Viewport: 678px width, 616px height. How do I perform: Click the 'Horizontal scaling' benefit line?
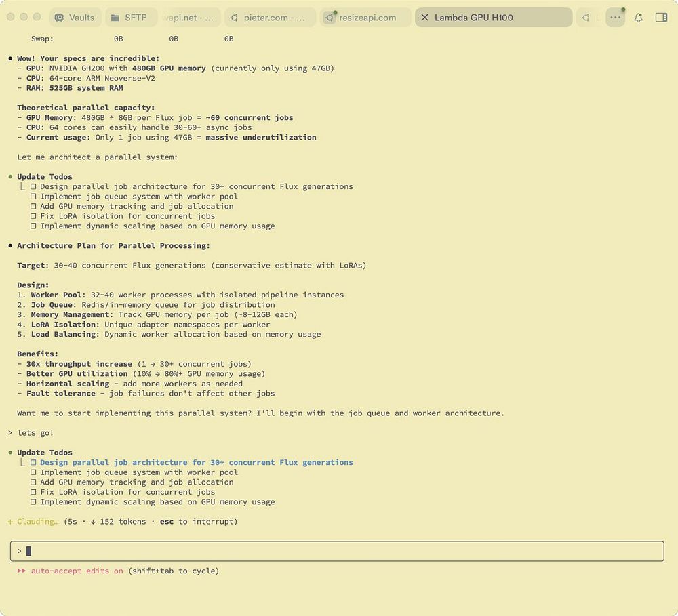pos(129,384)
